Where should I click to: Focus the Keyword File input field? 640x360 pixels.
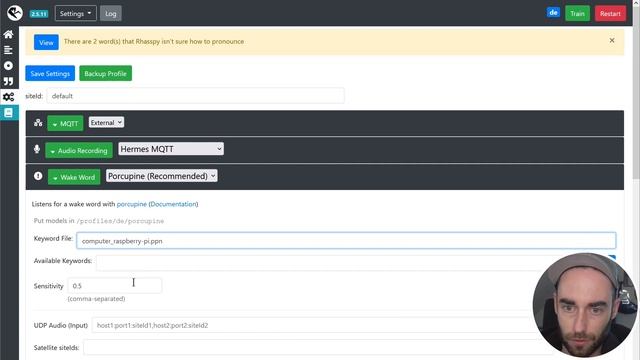click(x=346, y=241)
